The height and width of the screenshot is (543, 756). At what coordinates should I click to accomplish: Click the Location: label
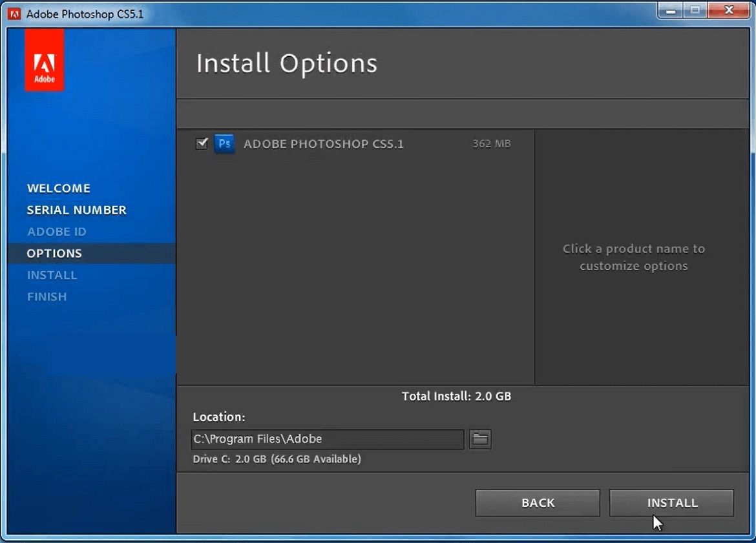coord(219,417)
